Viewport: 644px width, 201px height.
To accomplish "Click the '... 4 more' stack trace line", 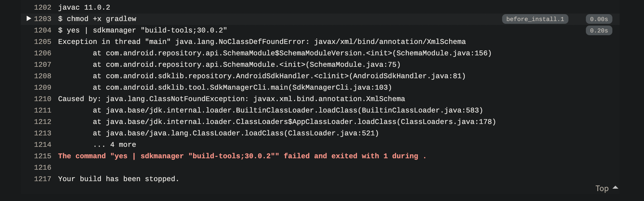I will (114, 145).
